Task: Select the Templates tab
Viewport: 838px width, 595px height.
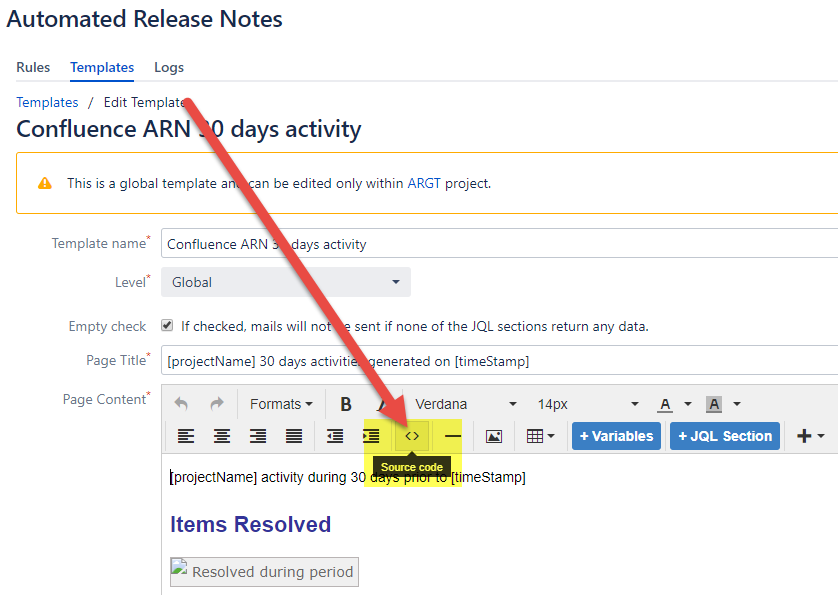Action: tap(102, 67)
